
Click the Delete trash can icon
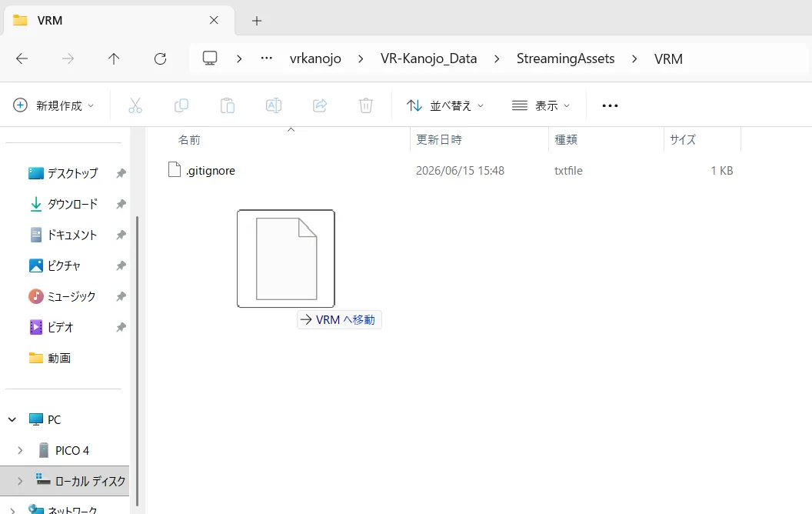(x=366, y=105)
